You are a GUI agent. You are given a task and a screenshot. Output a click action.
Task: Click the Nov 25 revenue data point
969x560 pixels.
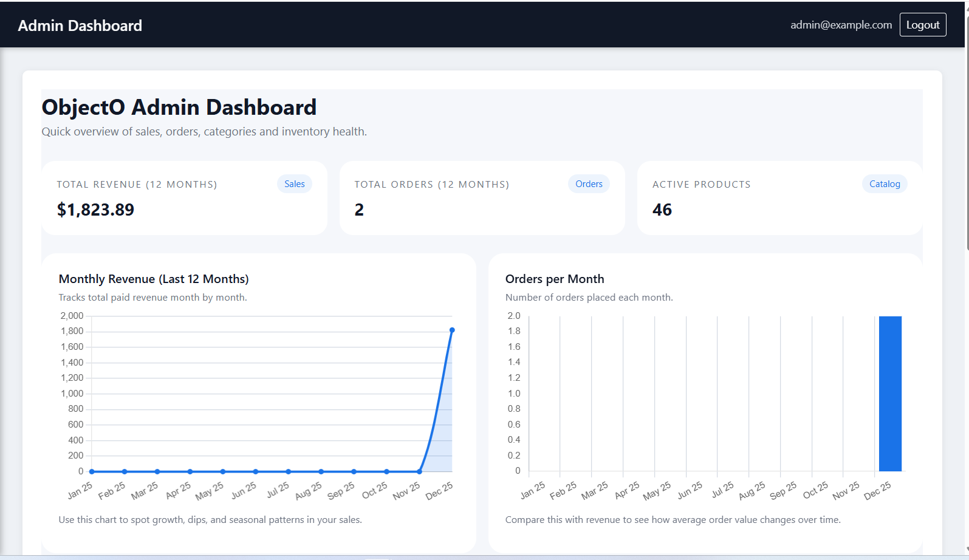419,471
